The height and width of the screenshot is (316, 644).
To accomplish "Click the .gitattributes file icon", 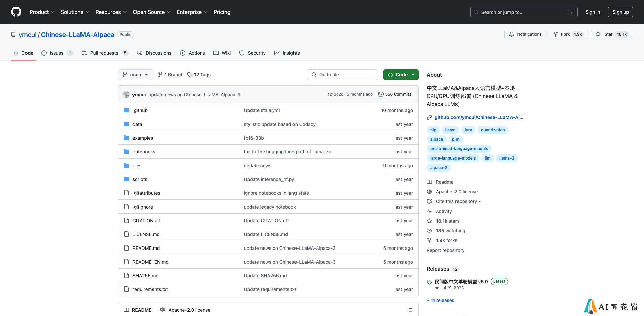I will coord(126,193).
